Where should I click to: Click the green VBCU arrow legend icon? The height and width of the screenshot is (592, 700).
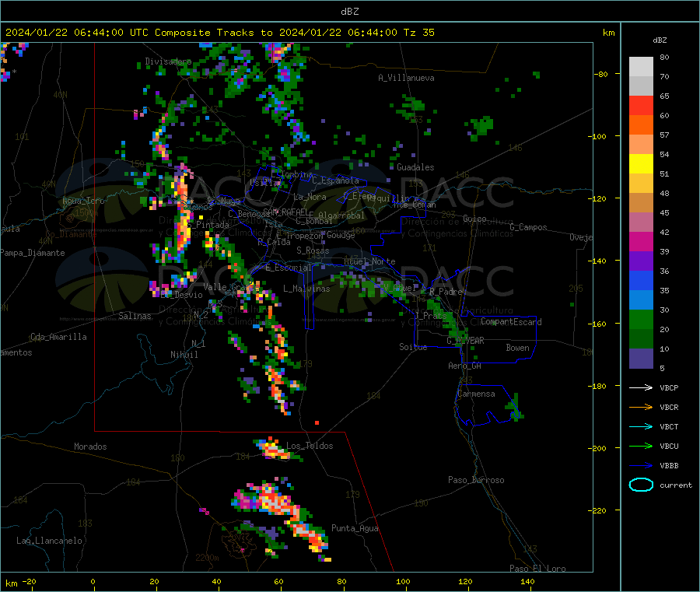[x=641, y=446]
